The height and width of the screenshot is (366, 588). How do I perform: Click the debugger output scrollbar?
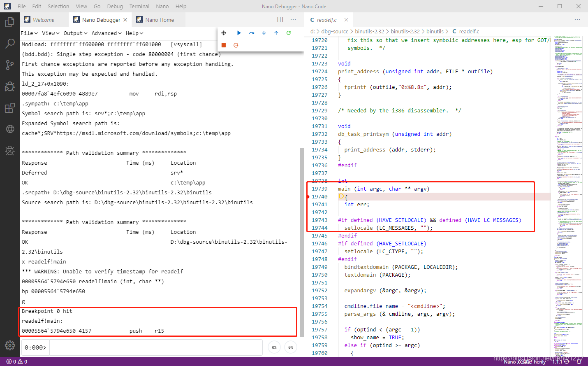302,242
